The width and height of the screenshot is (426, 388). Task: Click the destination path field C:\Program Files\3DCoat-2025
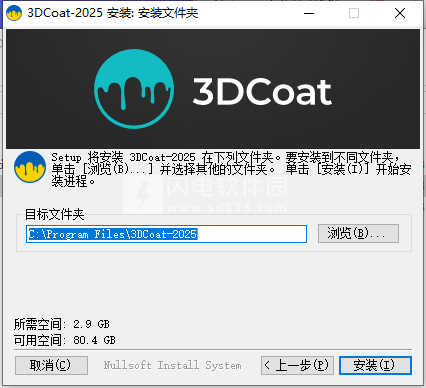tap(166, 234)
